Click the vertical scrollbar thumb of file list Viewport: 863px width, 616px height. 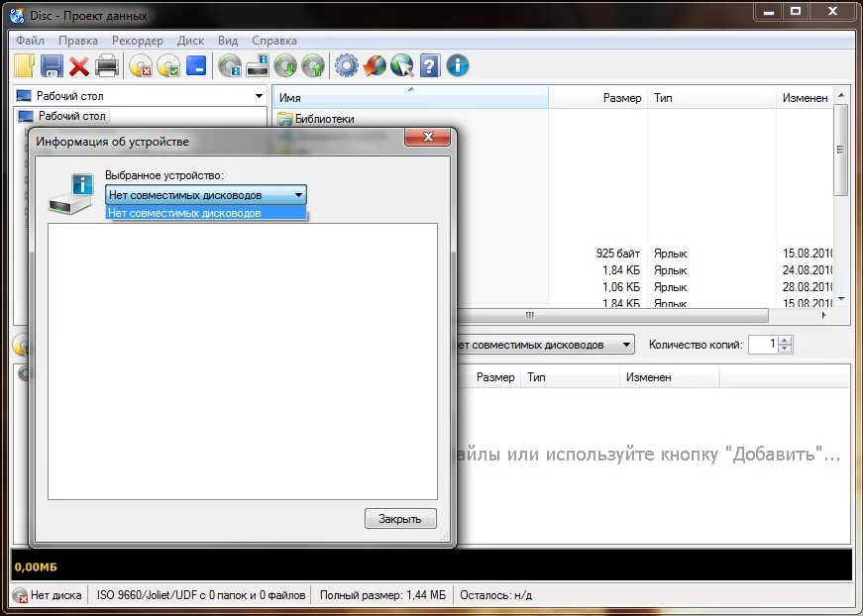[840, 150]
